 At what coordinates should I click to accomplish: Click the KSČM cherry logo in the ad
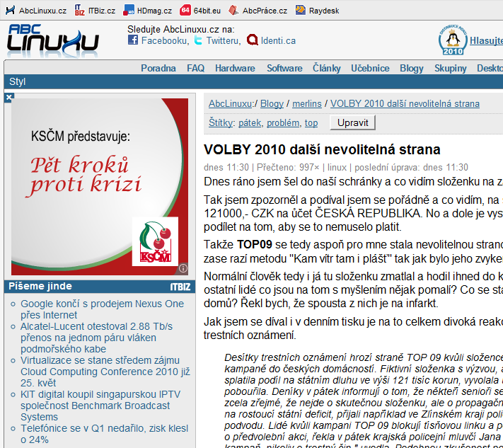pos(155,241)
